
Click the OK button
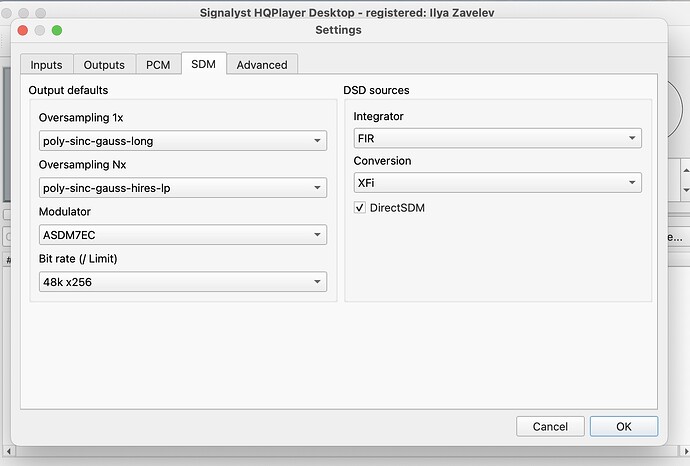[624, 426]
